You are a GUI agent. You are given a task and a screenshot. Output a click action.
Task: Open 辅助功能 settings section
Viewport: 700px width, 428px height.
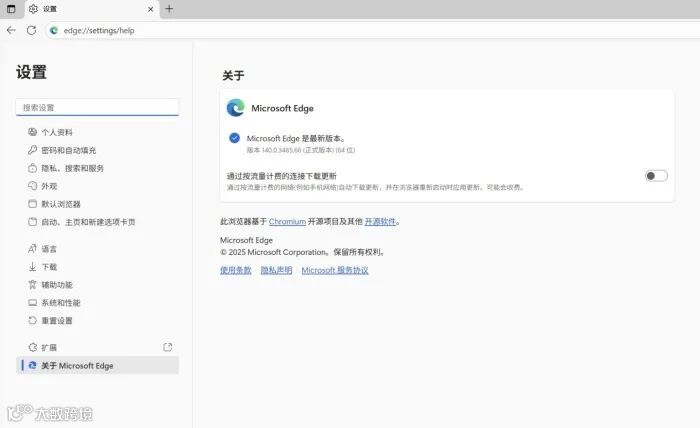[x=57, y=285]
